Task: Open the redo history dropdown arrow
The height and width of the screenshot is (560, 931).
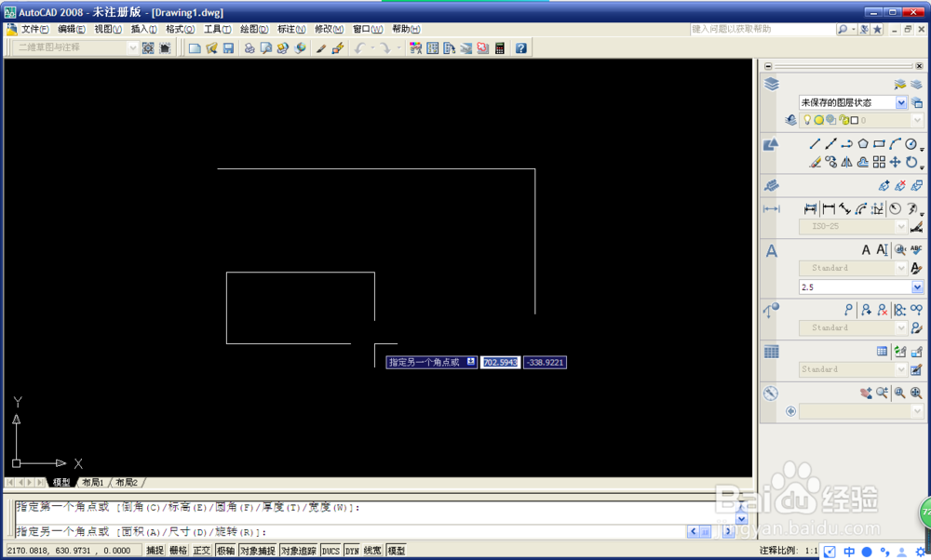Action: pos(398,48)
